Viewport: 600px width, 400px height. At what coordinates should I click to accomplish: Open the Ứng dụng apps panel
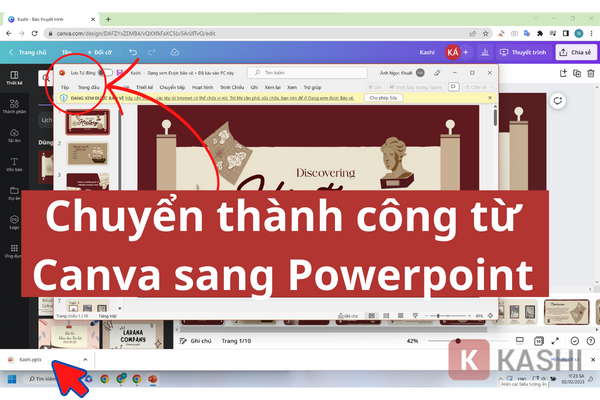point(14,251)
